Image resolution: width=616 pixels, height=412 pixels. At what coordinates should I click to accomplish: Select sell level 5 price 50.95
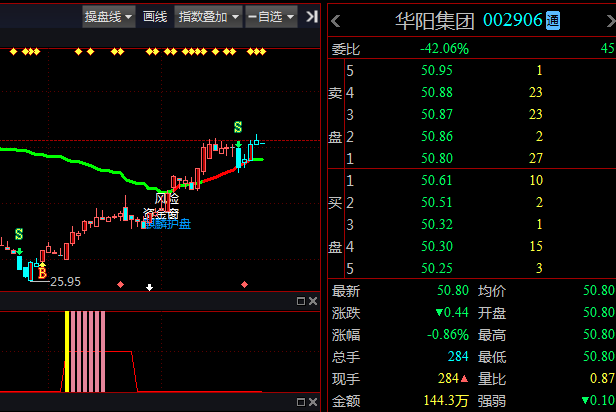pyautogui.click(x=437, y=71)
